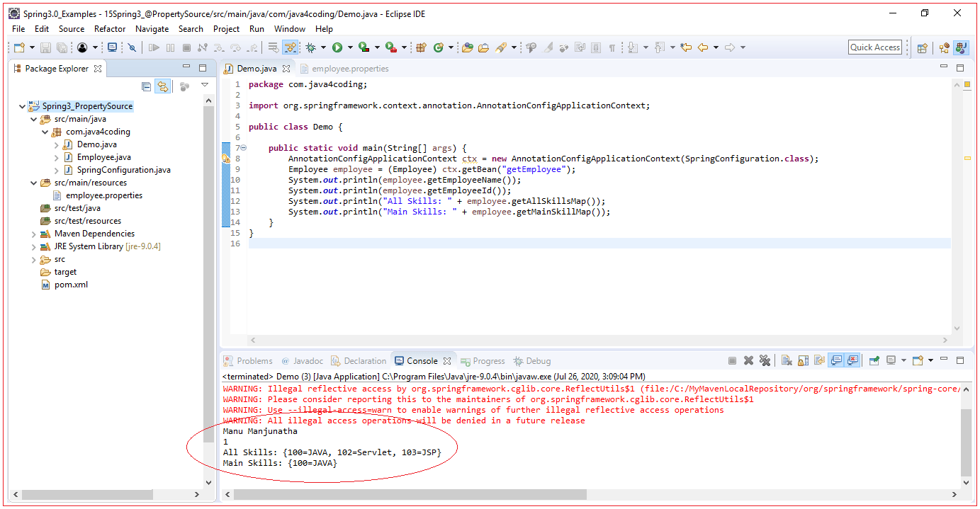Image resolution: width=980 pixels, height=509 pixels.
Task: Open the Search dialog via the flashlight icon
Action: (x=500, y=47)
